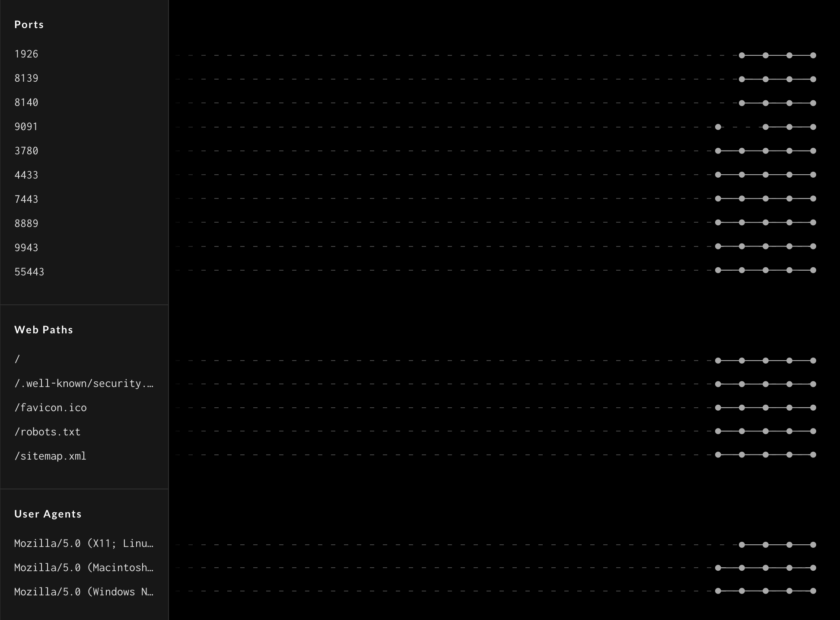This screenshot has width=840, height=620.
Task: Select the Mozilla/5.0 X11 Linux user agent
Action: [84, 543]
